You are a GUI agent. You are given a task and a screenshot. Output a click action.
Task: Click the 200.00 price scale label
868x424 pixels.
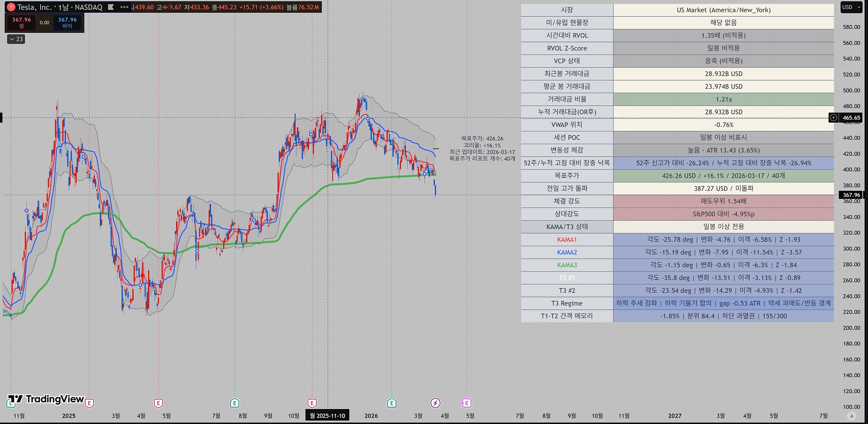851,328
